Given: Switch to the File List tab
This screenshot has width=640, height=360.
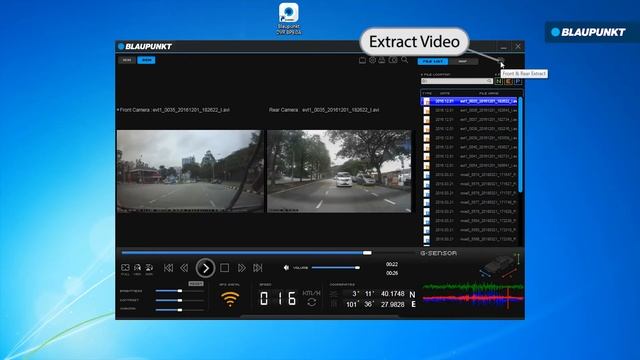Looking at the screenshot, I should tap(433, 61).
